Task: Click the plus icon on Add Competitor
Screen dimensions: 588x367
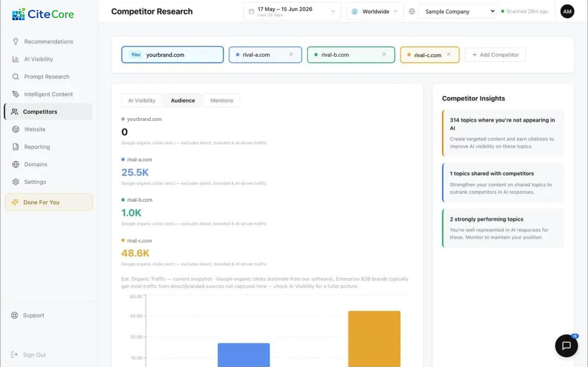Action: click(x=474, y=55)
